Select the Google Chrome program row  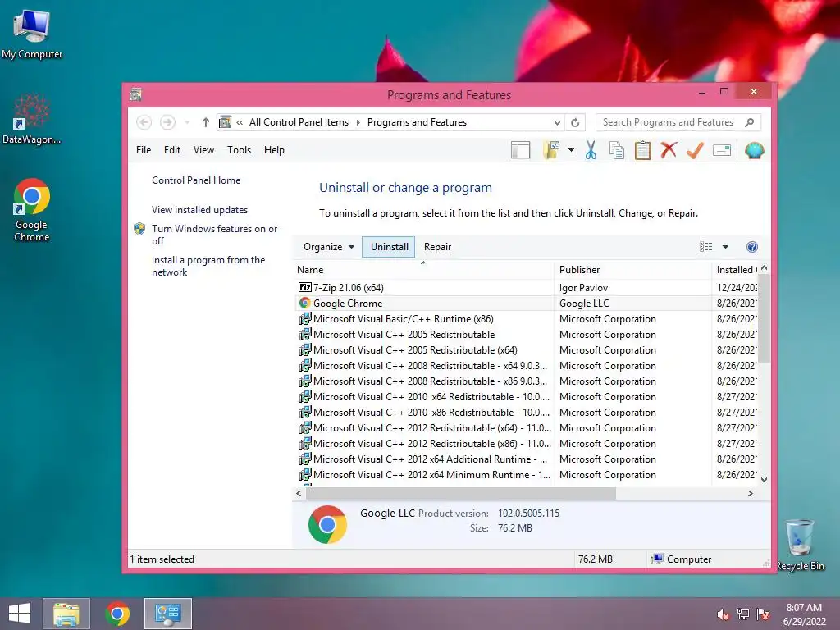pos(527,304)
